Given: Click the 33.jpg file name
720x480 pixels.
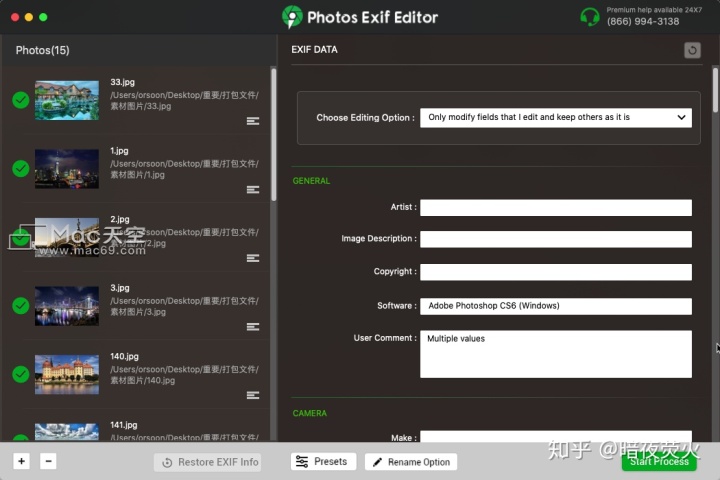Looking at the screenshot, I should pyautogui.click(x=123, y=82).
